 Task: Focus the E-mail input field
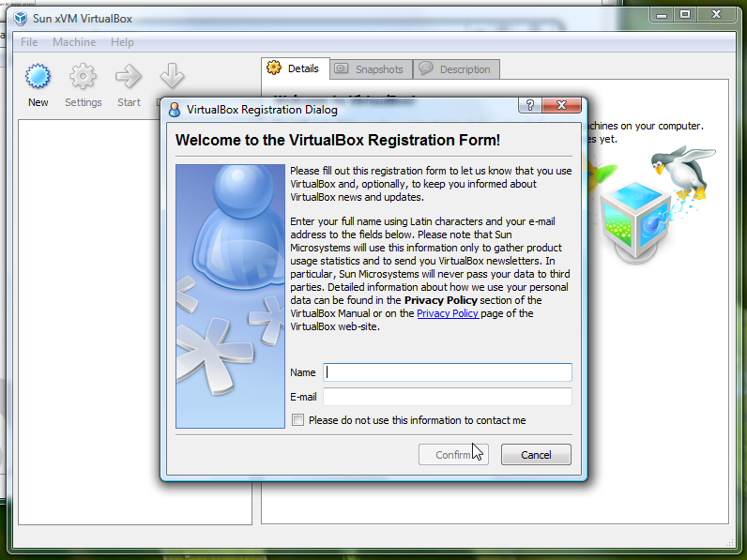[x=448, y=397]
